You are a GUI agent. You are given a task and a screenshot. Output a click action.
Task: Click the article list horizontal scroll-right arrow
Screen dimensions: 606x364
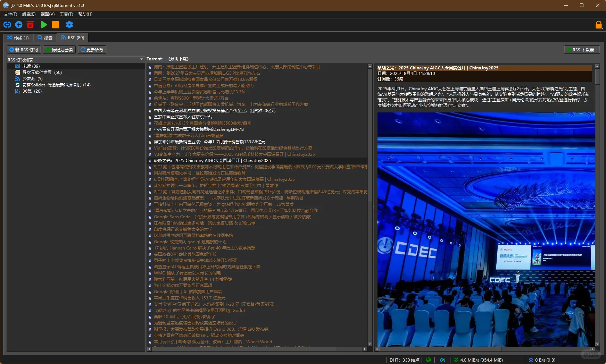click(x=365, y=349)
